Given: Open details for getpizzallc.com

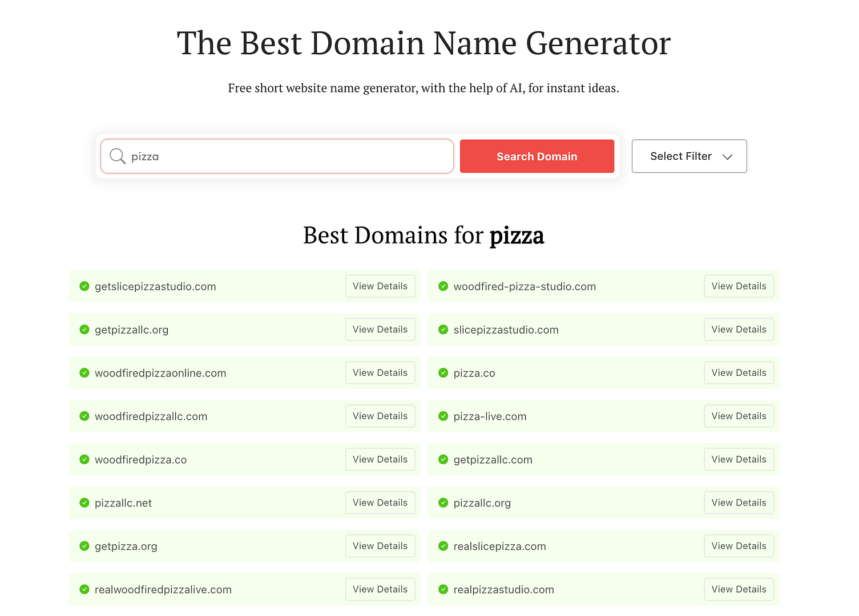Looking at the screenshot, I should tap(739, 459).
